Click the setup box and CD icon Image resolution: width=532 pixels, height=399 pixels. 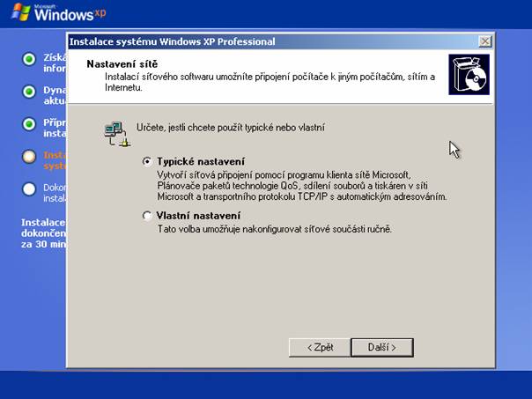469,75
